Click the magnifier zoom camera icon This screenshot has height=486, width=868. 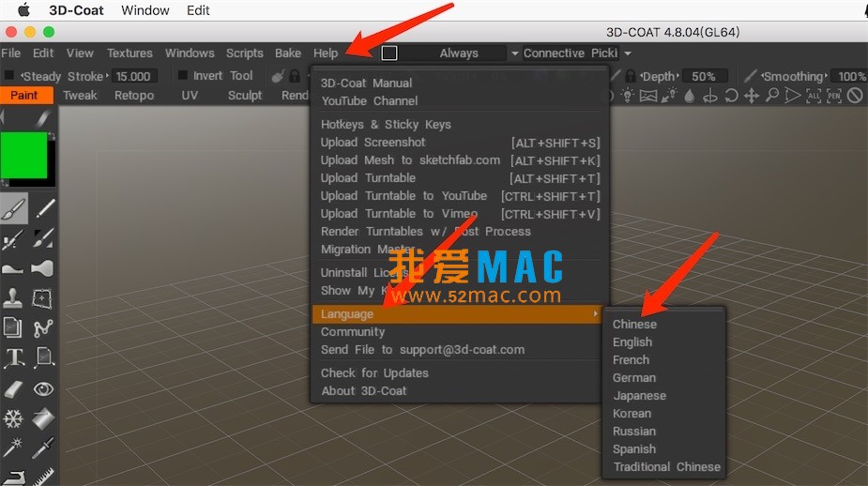[x=771, y=96]
